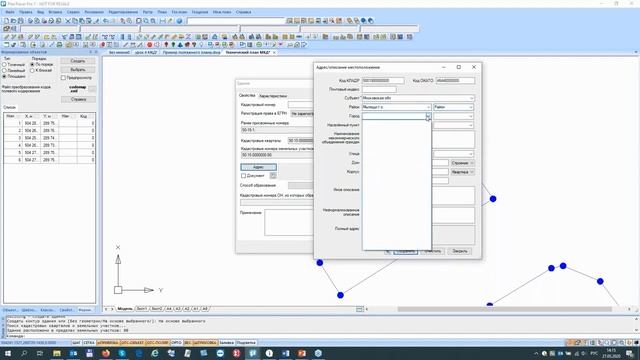Select the Линейный radio button
The height and width of the screenshot is (360, 640).
coord(4,70)
